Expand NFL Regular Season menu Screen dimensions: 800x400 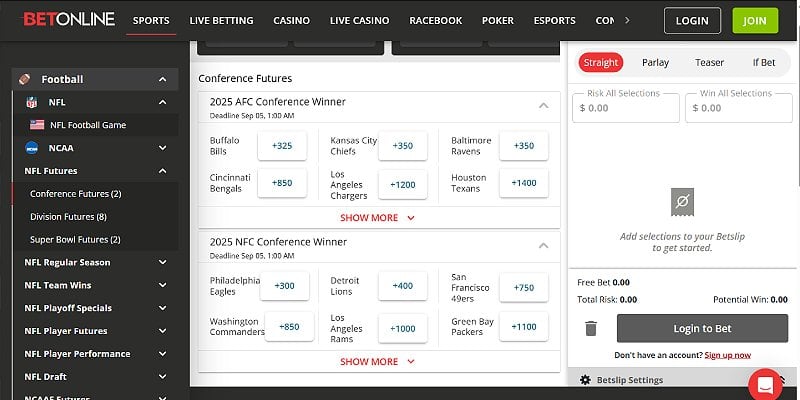pyautogui.click(x=163, y=262)
